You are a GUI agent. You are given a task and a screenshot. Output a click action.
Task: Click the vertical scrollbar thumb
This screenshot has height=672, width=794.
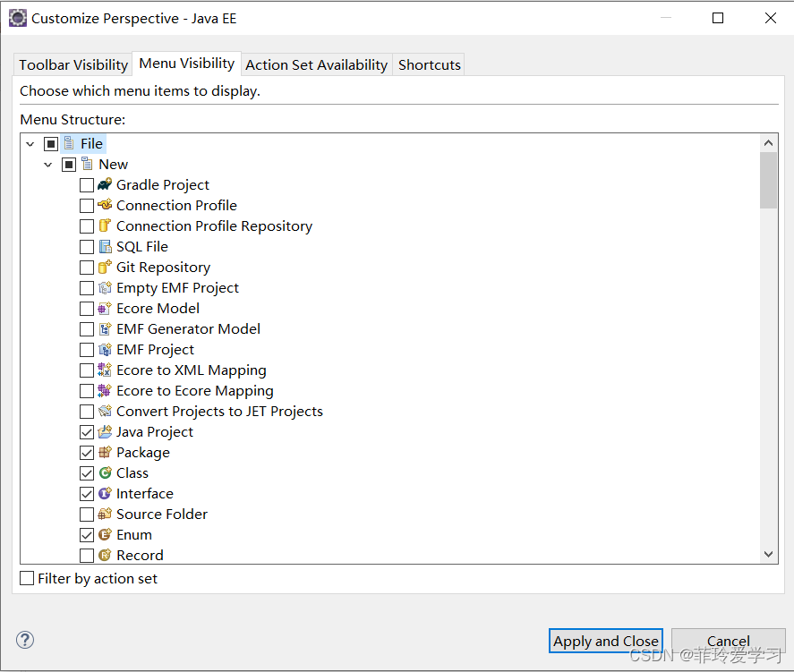768,180
